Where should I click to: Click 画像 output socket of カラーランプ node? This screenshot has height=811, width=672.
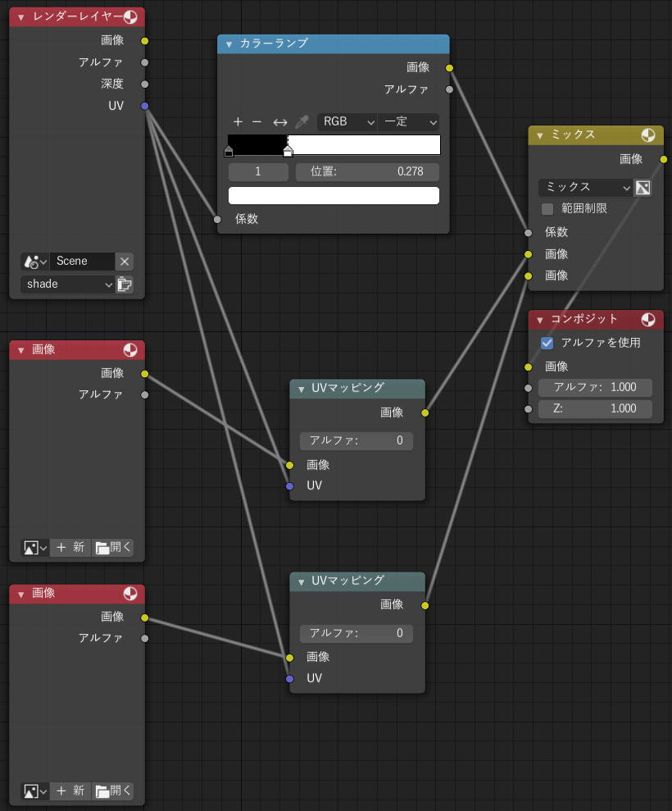tap(449, 68)
